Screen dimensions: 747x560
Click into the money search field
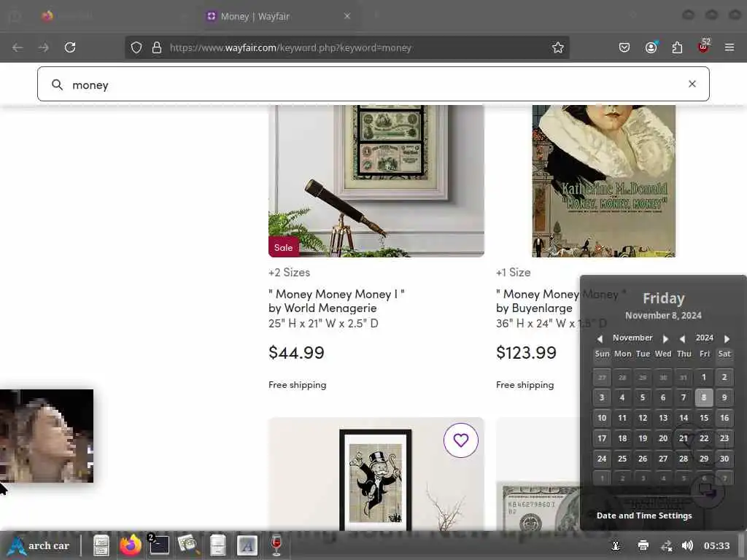coord(373,85)
